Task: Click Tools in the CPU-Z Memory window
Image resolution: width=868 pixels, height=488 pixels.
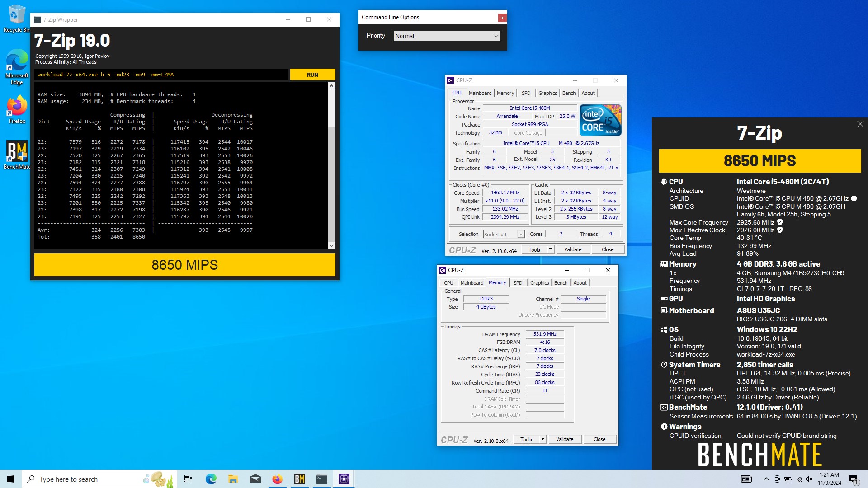Action: pyautogui.click(x=526, y=439)
